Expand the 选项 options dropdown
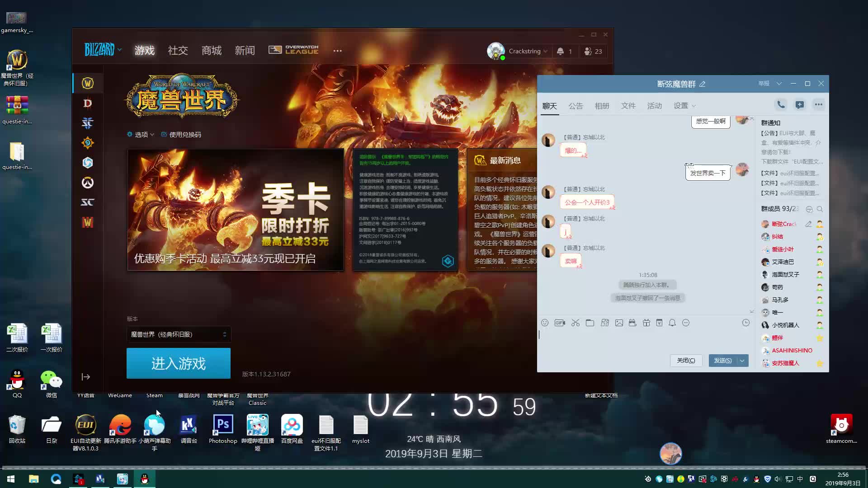868x488 pixels. [x=141, y=135]
